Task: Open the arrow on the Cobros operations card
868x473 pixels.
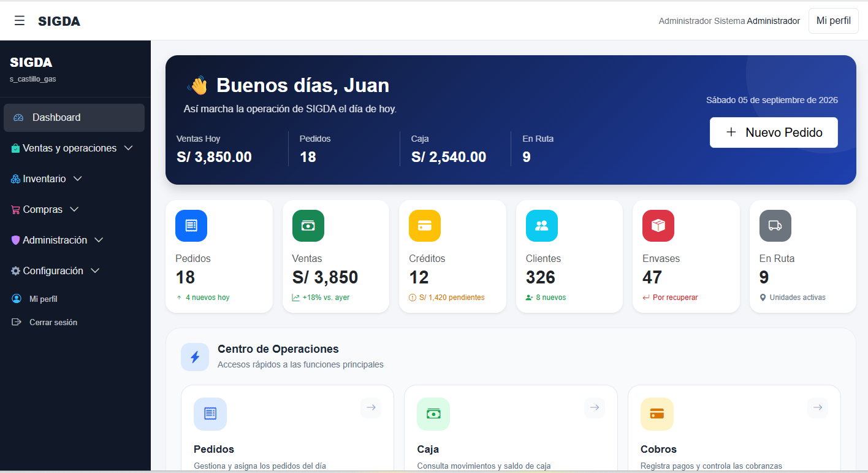Action: 818,408
